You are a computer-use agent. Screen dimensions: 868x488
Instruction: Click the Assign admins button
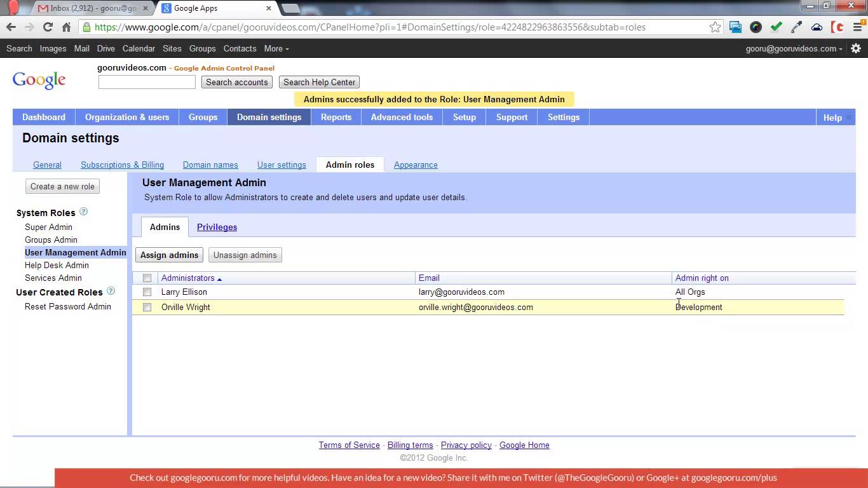tap(169, 255)
